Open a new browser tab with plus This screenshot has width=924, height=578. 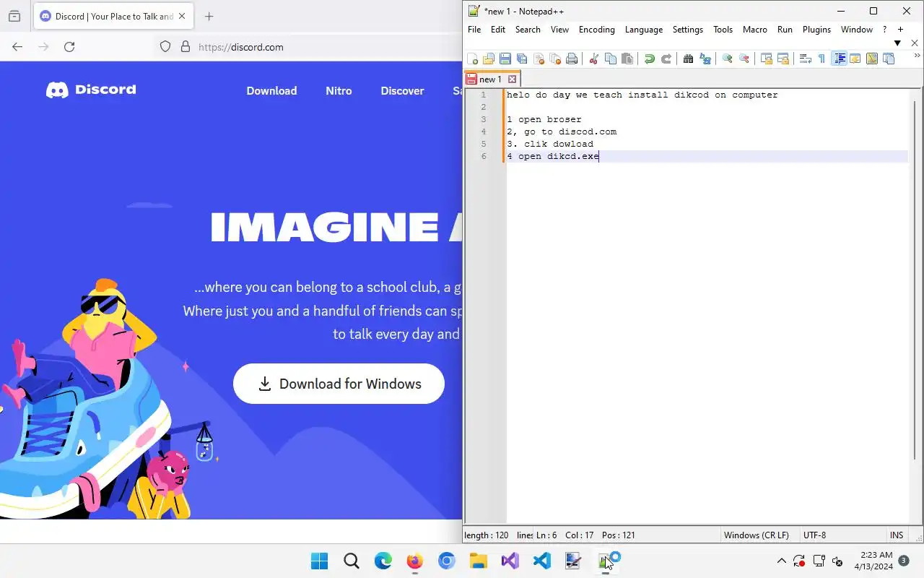point(209,16)
